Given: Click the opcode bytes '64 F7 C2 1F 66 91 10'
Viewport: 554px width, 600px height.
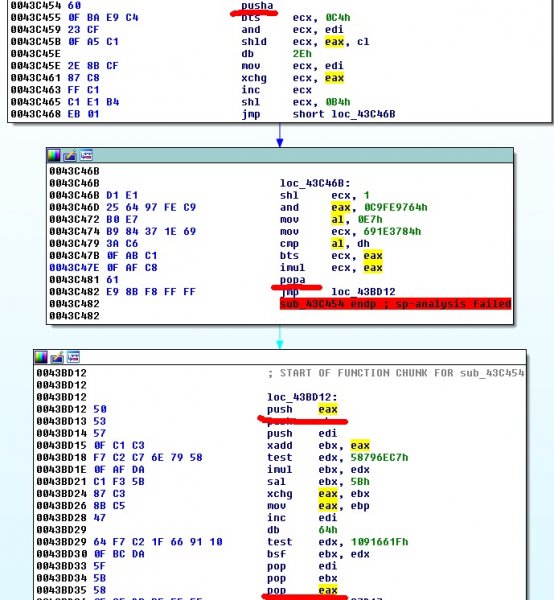Looking at the screenshot, I should tap(158, 542).
